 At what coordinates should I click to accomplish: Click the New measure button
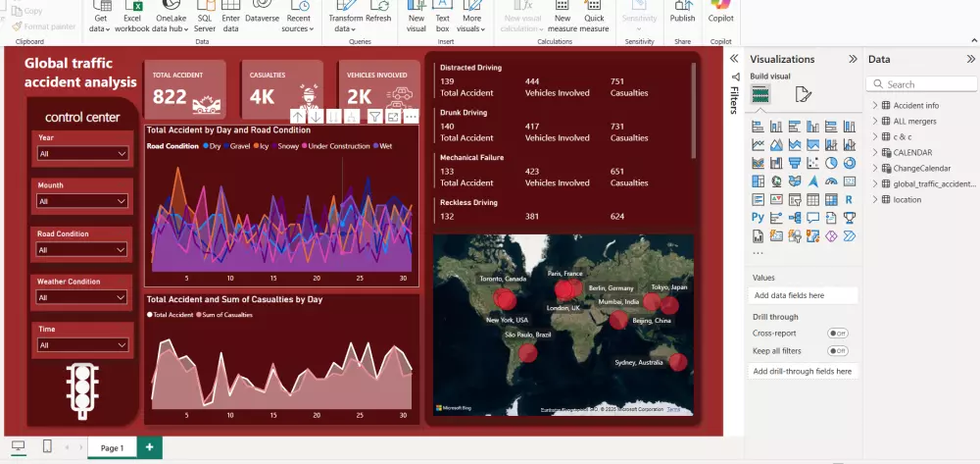coord(563,18)
